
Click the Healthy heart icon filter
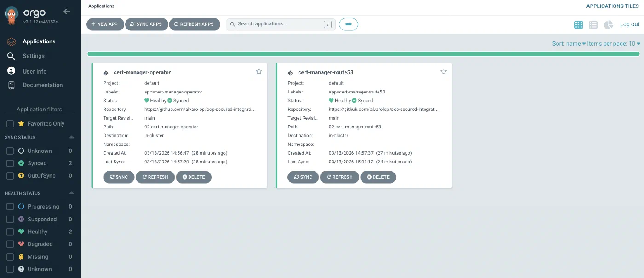[x=21, y=232]
